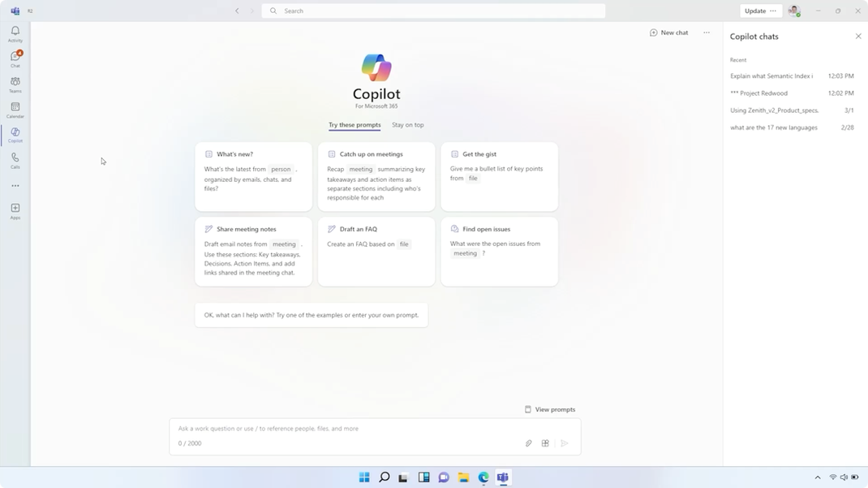The height and width of the screenshot is (488, 868).
Task: Click the Teams logo at top left
Action: pyautogui.click(x=15, y=11)
